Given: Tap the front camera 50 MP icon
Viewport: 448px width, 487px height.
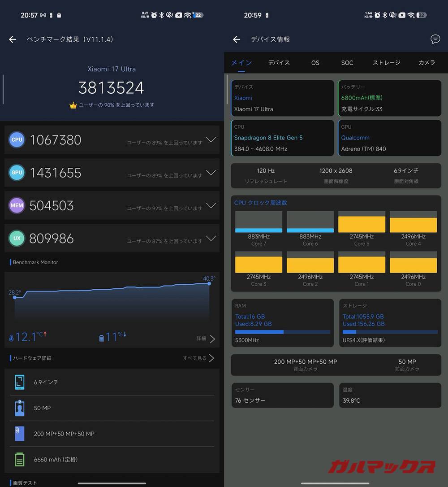Looking at the screenshot, I should (20, 408).
